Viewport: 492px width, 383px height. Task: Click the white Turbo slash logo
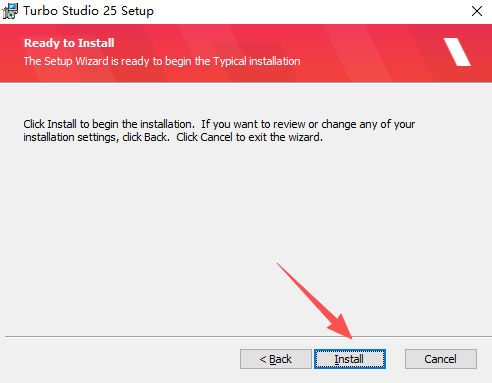coord(457,52)
